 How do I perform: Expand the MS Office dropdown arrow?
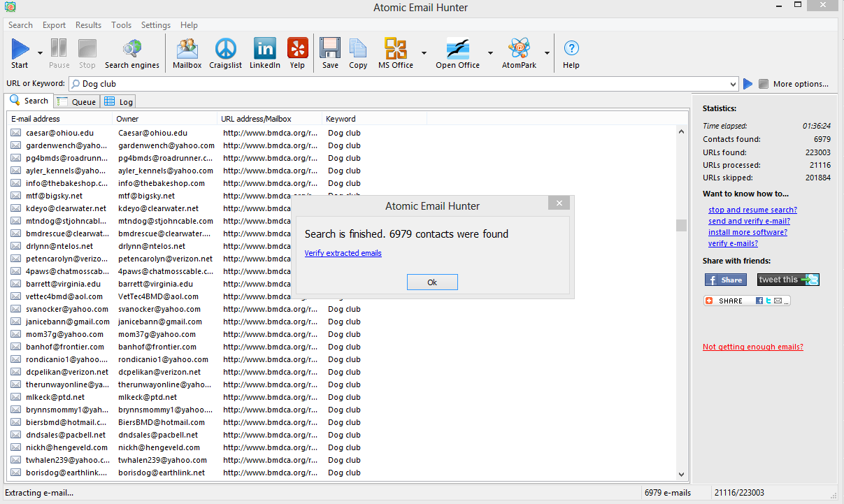(424, 53)
